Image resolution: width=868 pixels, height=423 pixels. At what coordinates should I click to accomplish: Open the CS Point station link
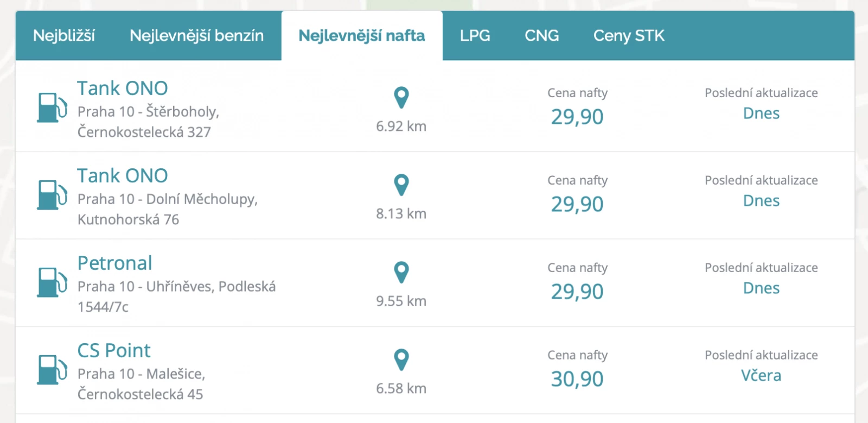(x=114, y=350)
